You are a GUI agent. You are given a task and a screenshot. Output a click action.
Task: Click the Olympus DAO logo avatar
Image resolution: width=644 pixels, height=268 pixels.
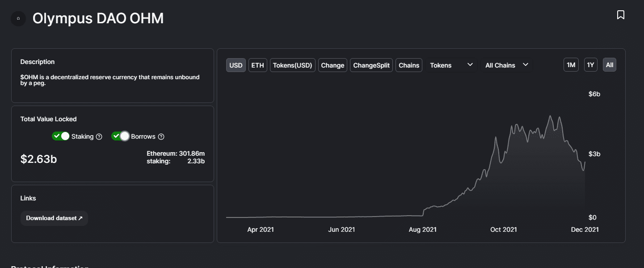click(18, 18)
